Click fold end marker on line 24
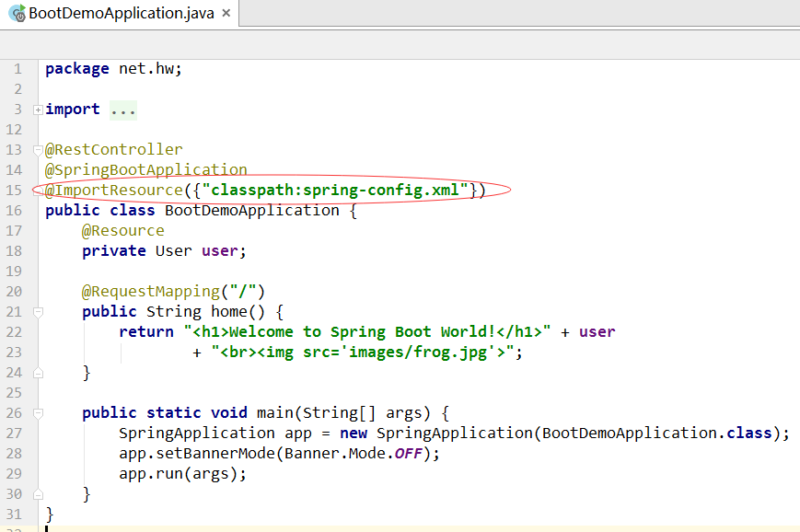This screenshot has width=800, height=532. [x=38, y=374]
